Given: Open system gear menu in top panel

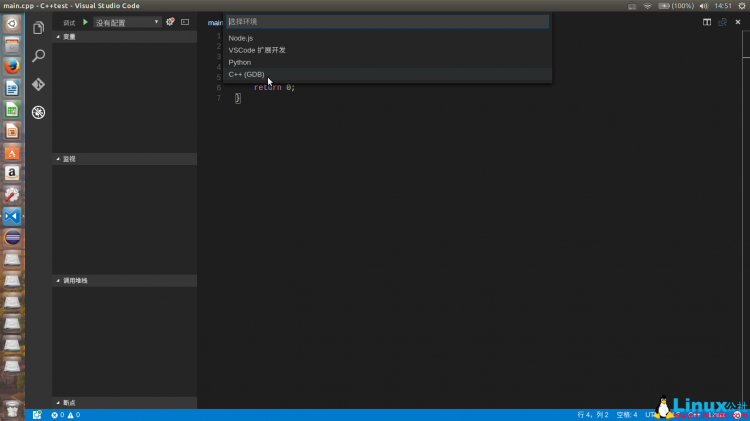Looking at the screenshot, I should tap(741, 6).
